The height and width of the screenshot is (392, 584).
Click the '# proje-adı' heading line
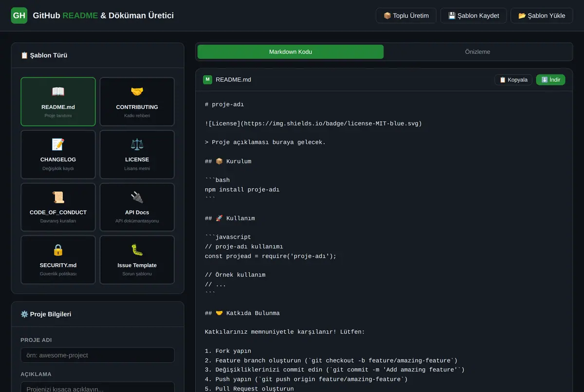click(224, 105)
